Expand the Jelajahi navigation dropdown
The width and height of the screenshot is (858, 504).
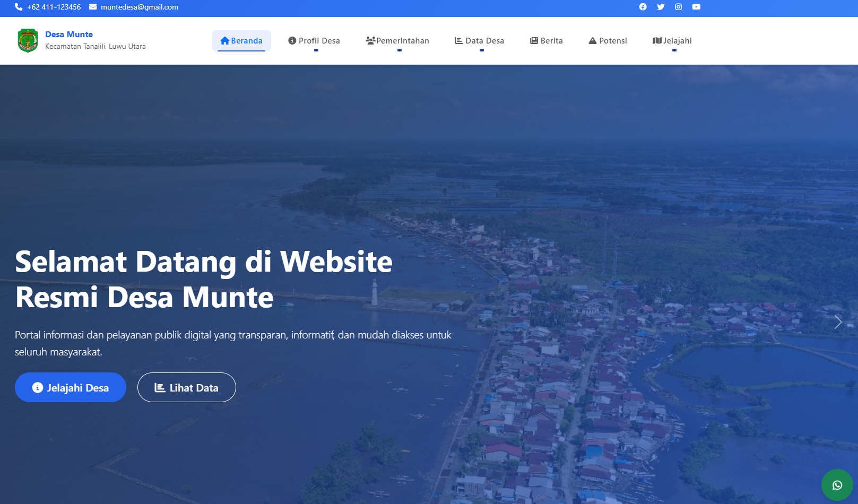tap(671, 40)
